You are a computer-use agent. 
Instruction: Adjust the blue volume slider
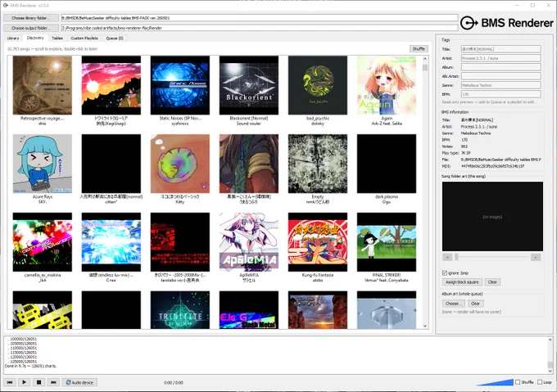(495, 382)
